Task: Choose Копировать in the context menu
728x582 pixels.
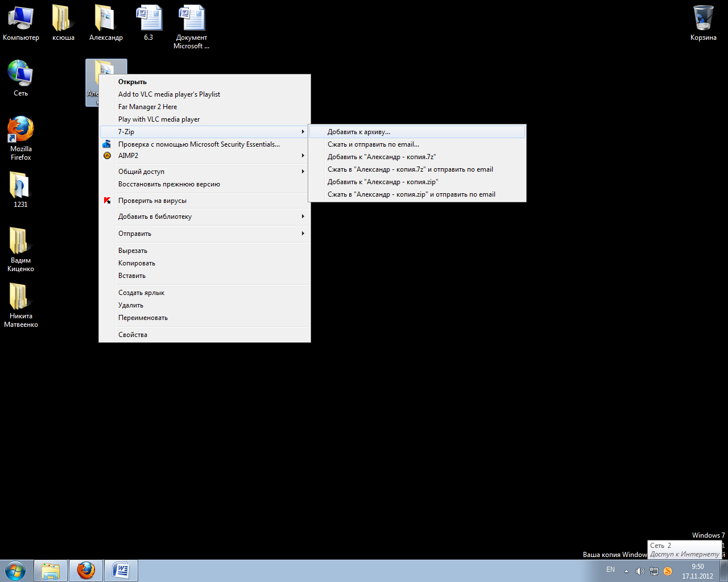Action: click(x=205, y=263)
